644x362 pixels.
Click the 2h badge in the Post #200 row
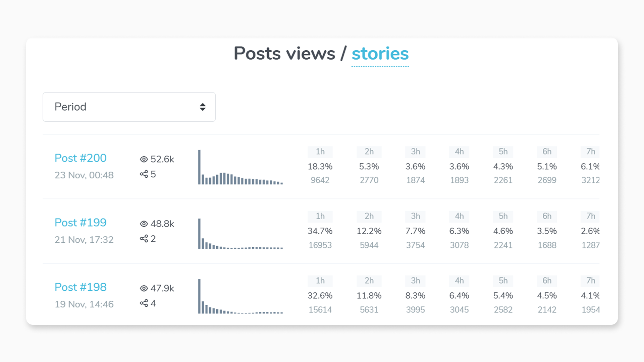coord(369,152)
